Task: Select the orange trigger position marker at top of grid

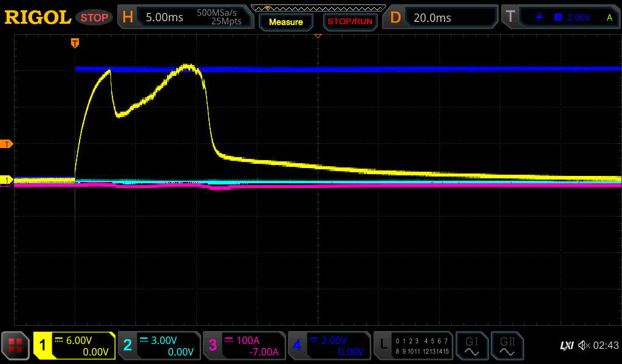Action: tap(75, 42)
